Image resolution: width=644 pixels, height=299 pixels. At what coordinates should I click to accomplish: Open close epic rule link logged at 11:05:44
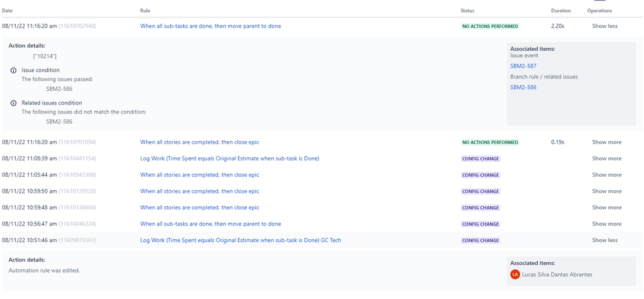200,175
